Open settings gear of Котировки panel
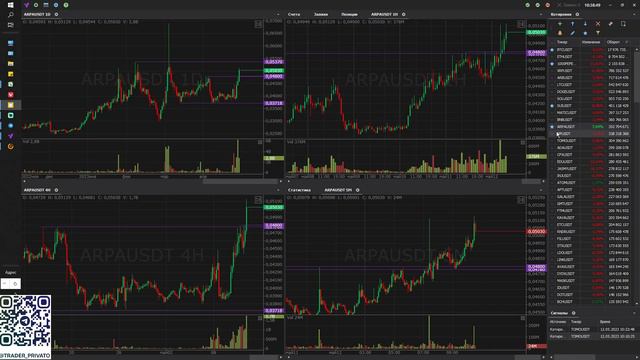This screenshot has height=360, width=640. (x=577, y=14)
